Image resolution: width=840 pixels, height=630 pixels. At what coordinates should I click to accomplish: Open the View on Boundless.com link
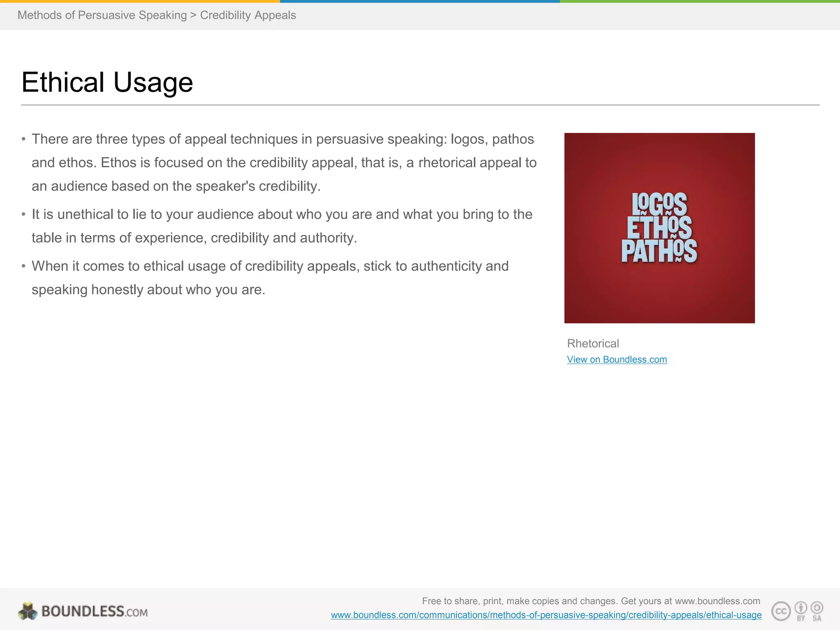[616, 360]
